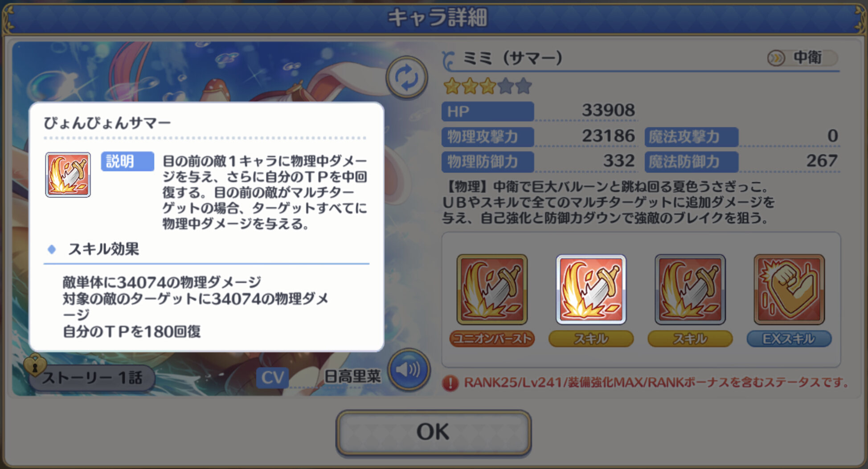Tap the 説明 description tag
The width and height of the screenshot is (868, 469).
coord(127,161)
